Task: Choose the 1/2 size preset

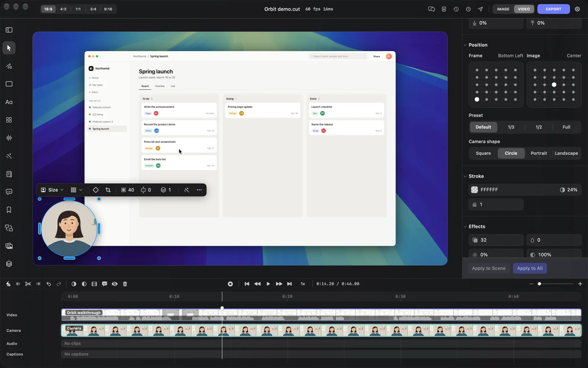Action: [539, 127]
